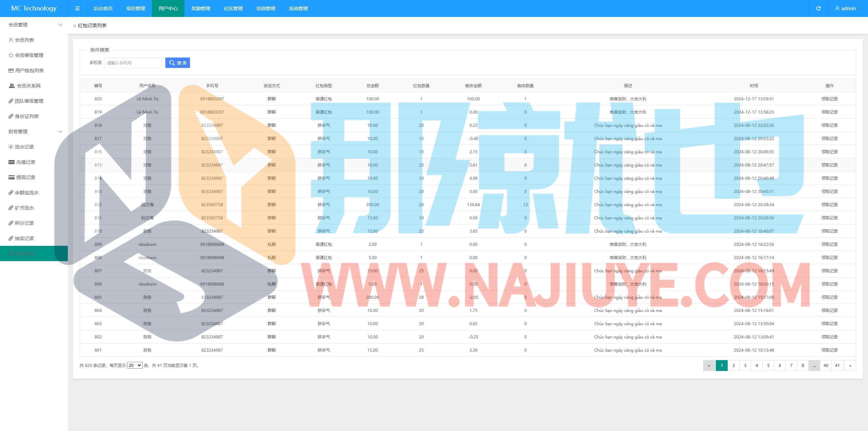Viewport: 868px width, 431px height.
Task: Focus the 手机号 phone number input field
Action: point(133,63)
